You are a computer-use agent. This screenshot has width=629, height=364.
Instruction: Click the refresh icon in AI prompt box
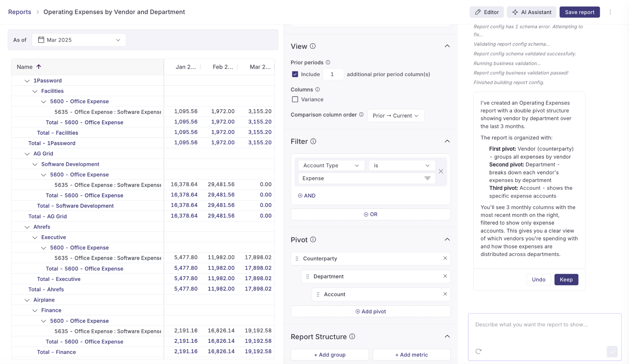(478, 351)
